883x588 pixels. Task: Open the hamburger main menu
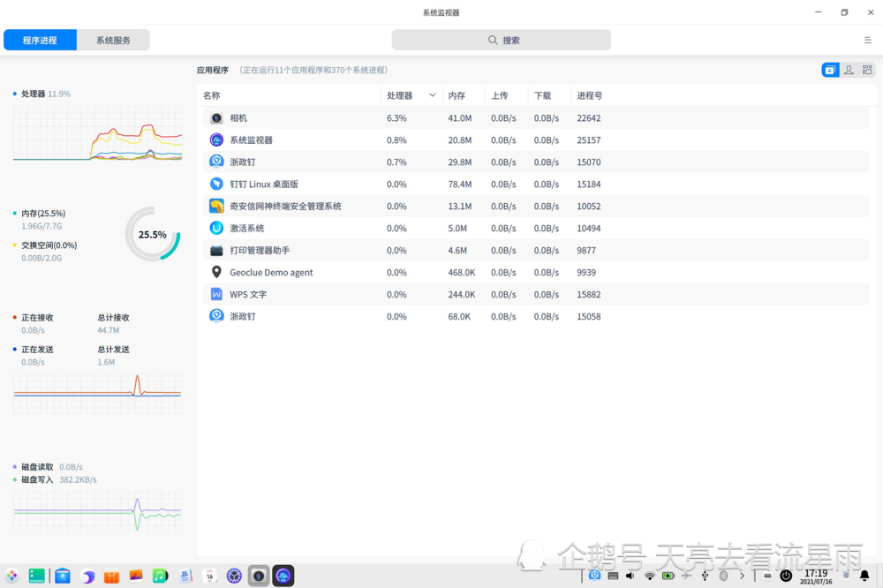click(867, 40)
